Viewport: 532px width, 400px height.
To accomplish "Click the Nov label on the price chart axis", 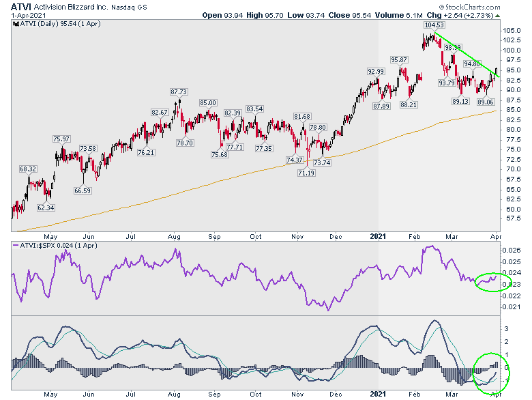I will click(x=297, y=237).
